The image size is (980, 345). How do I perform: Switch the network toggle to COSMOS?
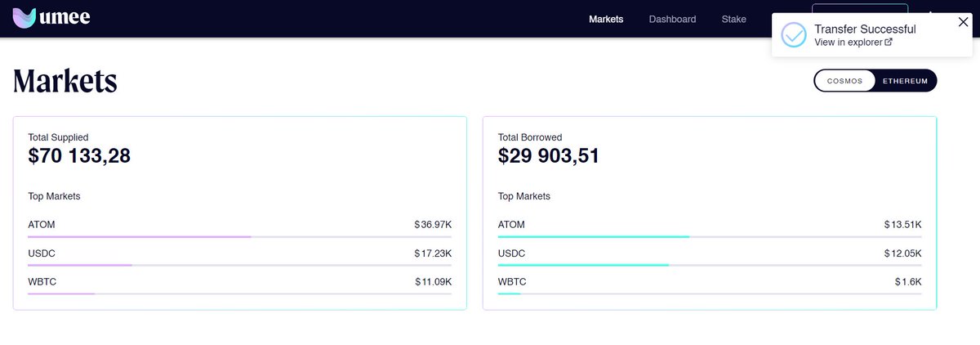click(x=844, y=81)
